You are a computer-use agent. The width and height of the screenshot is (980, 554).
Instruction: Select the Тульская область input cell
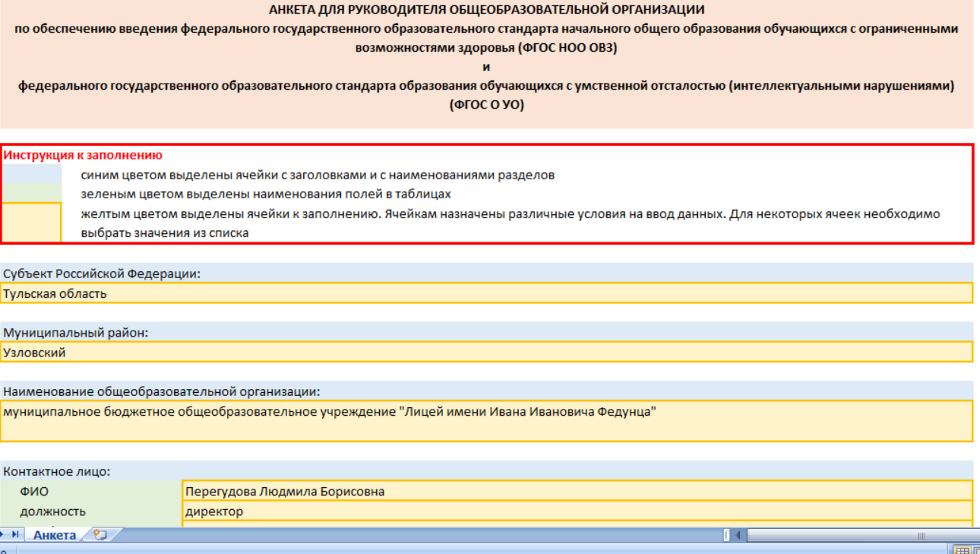tap(486, 293)
